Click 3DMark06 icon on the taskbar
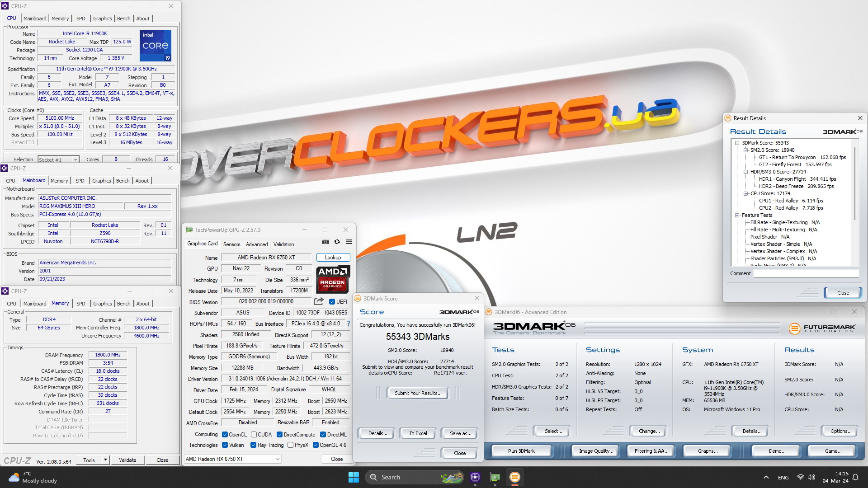Image resolution: width=868 pixels, height=488 pixels. [514, 477]
